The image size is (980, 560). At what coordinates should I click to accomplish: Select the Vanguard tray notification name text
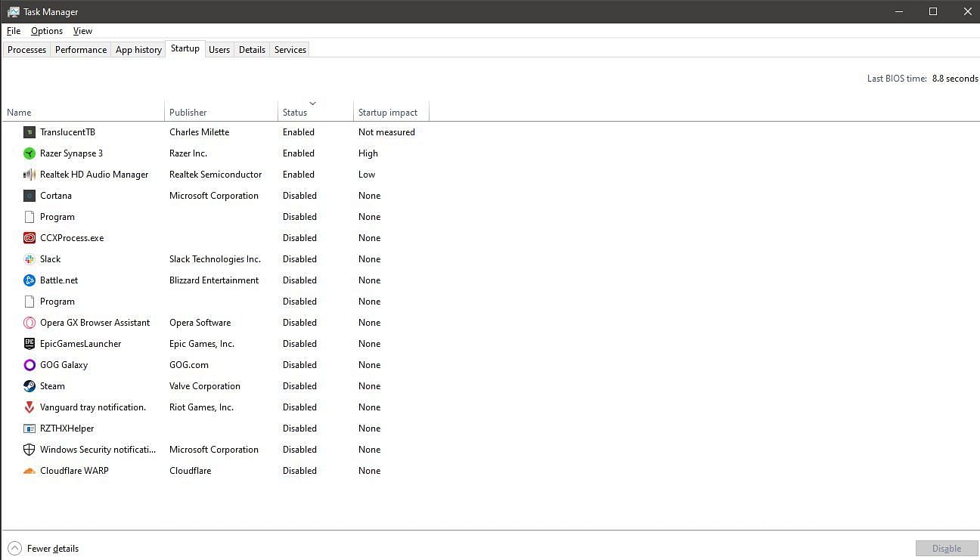pos(93,407)
